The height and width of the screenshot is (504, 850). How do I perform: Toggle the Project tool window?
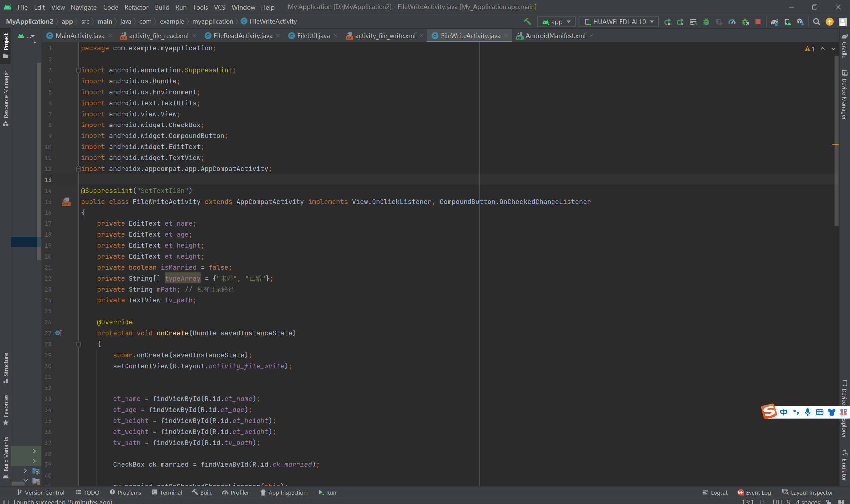tap(6, 45)
